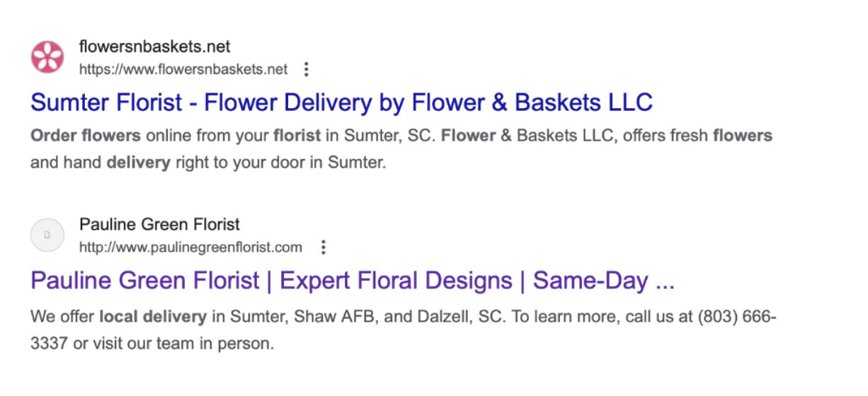The width and height of the screenshot is (868, 396).
Task: Click the https://www.flowersnbaskets.net URL text
Action: pos(183,69)
